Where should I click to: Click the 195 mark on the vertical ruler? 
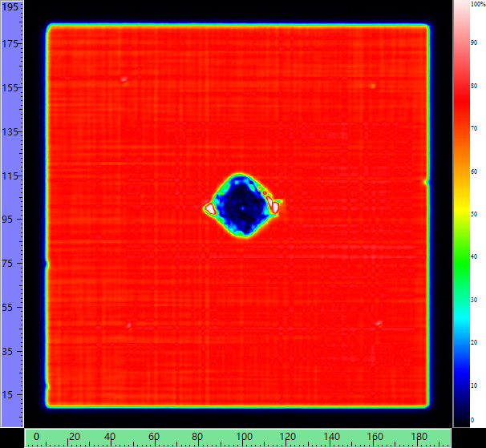[x=11, y=6]
